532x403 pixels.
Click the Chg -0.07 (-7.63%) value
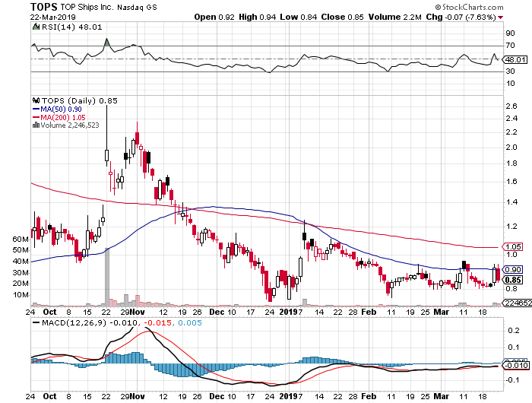tap(461, 17)
